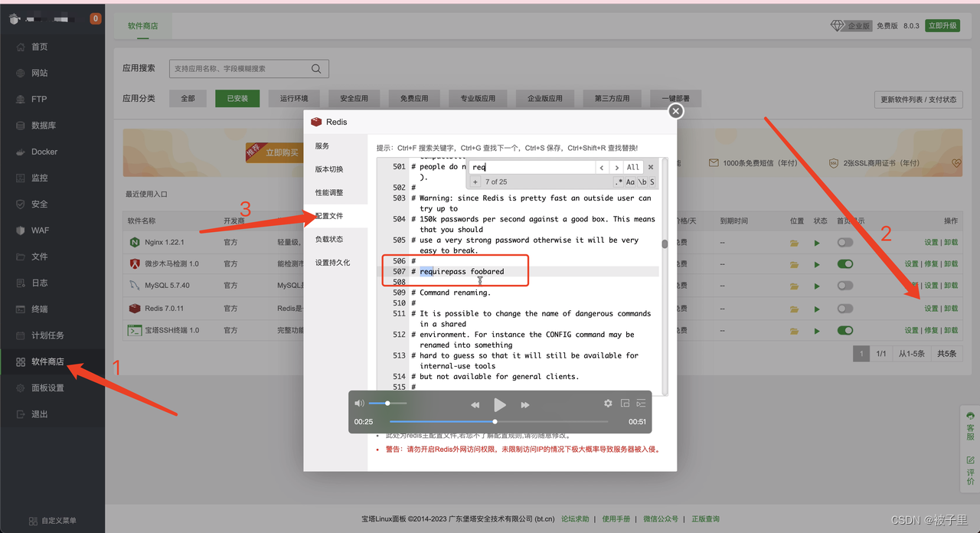Screen dimensions: 980x533
Task: Open MySQL location folder icon
Action: pos(795,286)
